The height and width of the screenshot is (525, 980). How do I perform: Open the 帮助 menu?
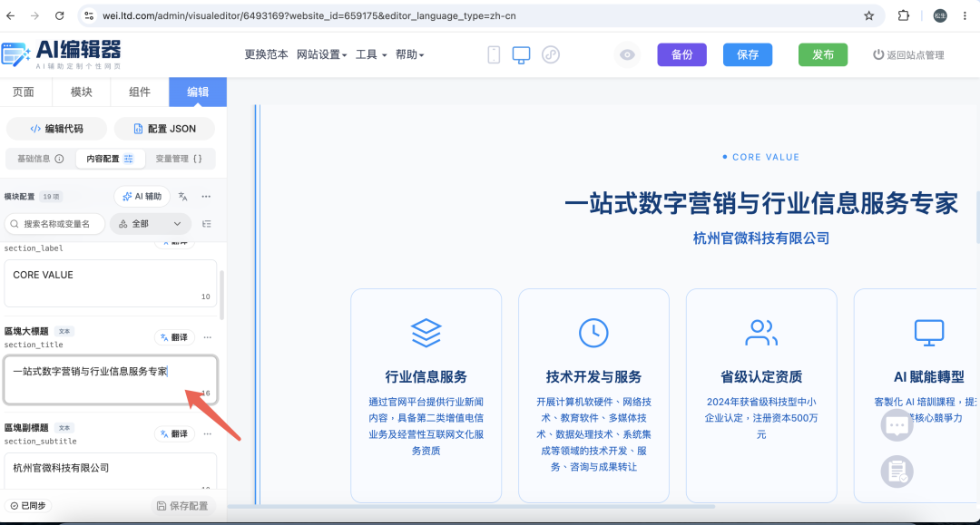409,55
